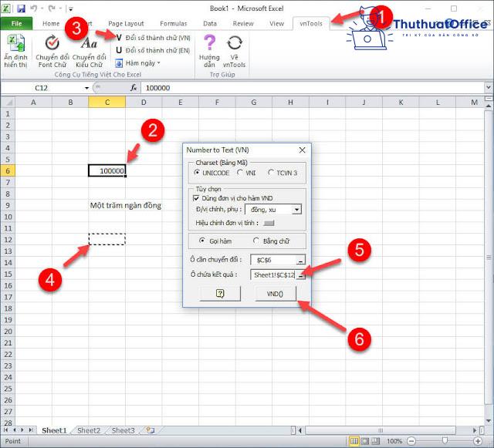Open the đồng, xu unit dropdown

tap(296, 210)
